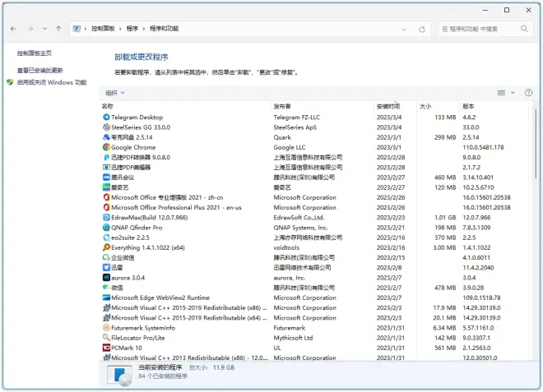Select the SteelSeries GG 33.0.0 icon
543x392 pixels.
(x=106, y=127)
